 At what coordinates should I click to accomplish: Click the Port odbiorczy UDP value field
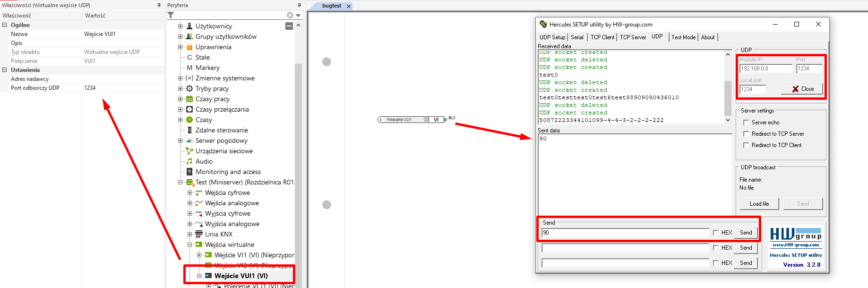pos(123,88)
